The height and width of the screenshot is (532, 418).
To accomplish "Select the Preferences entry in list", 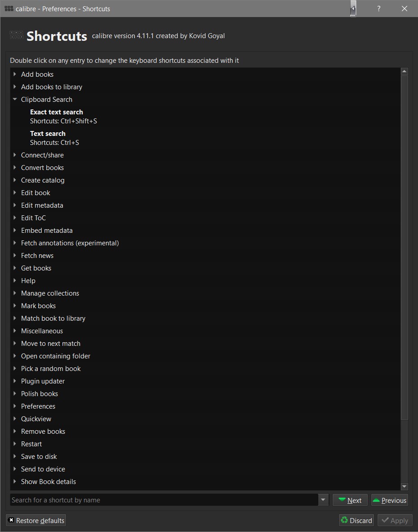I will 38,406.
